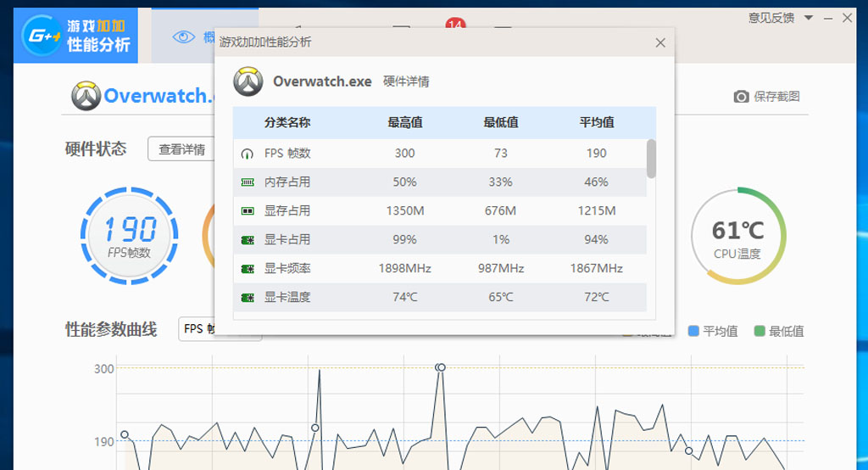This screenshot has height=470, width=868.
Task: Click the 意见反馈 feedback link
Action: click(771, 18)
